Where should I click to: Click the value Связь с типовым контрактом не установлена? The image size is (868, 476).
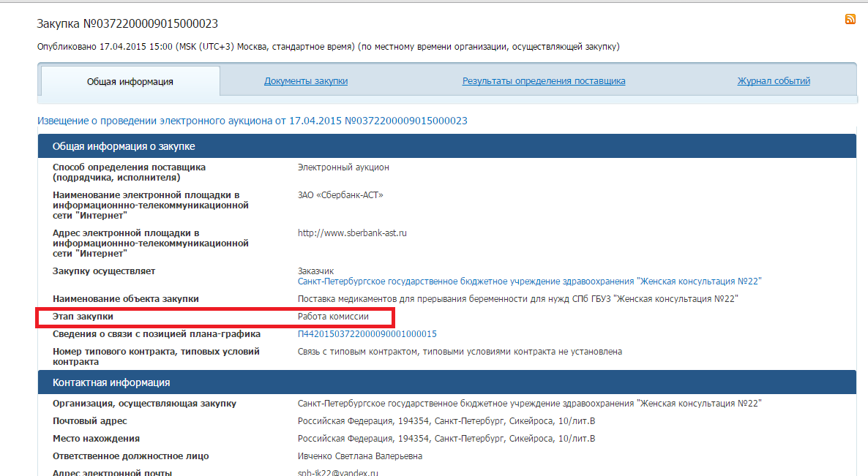tap(460, 352)
